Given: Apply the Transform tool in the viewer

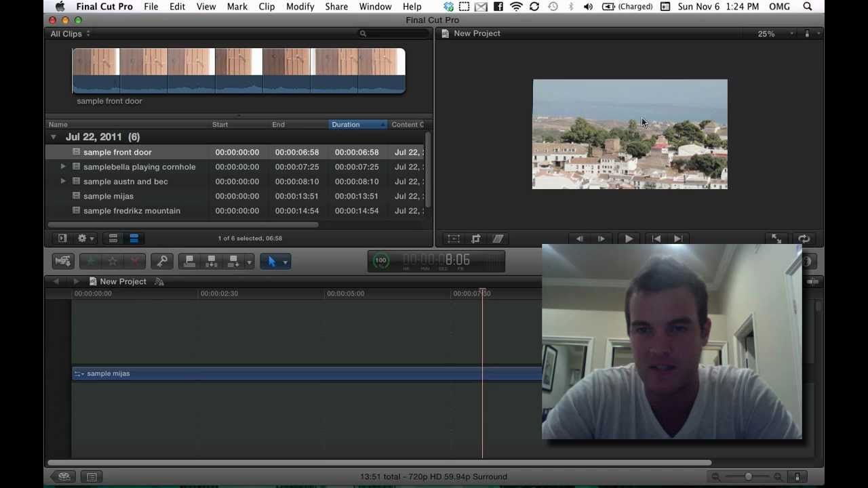Looking at the screenshot, I should (454, 239).
